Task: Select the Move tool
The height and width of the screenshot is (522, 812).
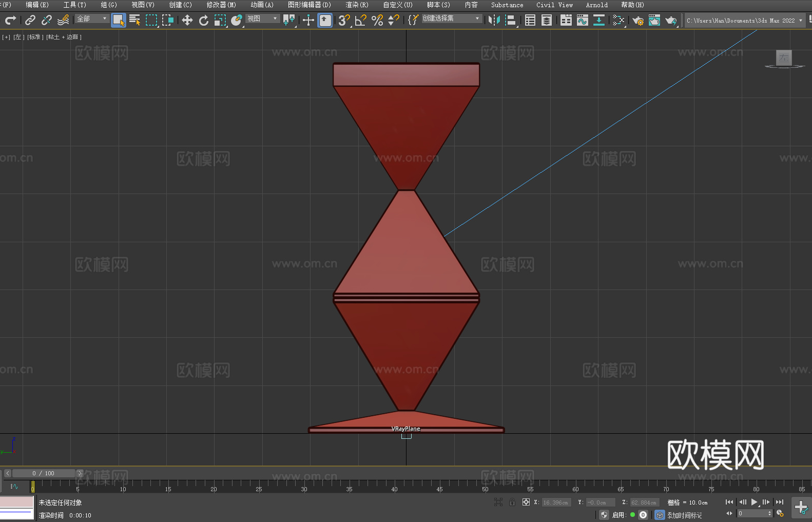Action: [x=187, y=20]
